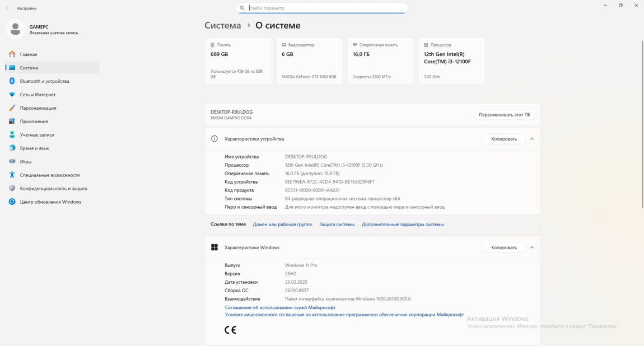
Task: Click the back arrow beside Настройки
Action: 8,8
